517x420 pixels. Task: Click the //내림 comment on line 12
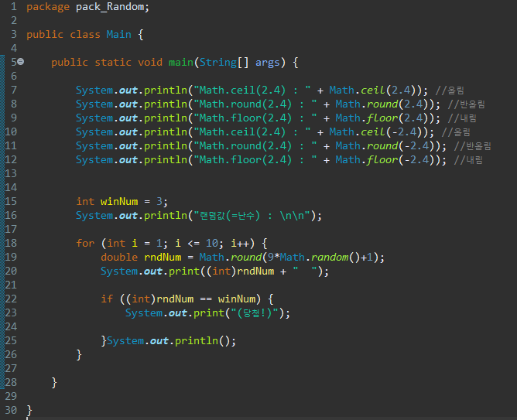(468, 160)
